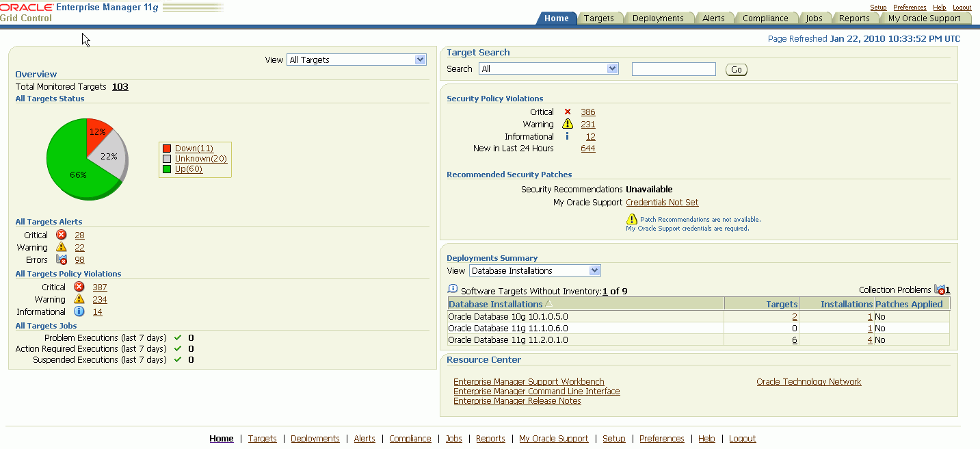The width and height of the screenshot is (980, 449).
Task: Open installations count 4 for 11.2.0.1.0
Action: tap(870, 340)
